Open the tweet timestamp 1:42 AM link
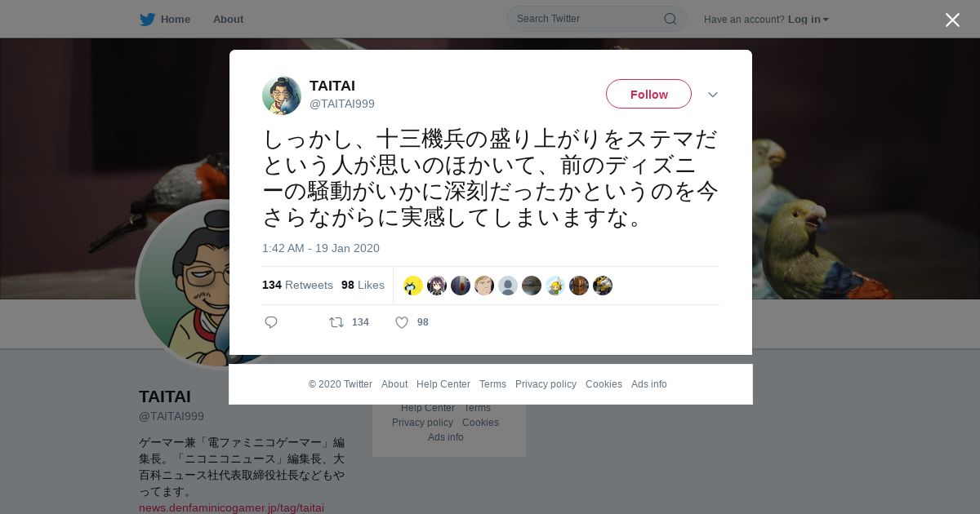980x514 pixels. coord(321,248)
